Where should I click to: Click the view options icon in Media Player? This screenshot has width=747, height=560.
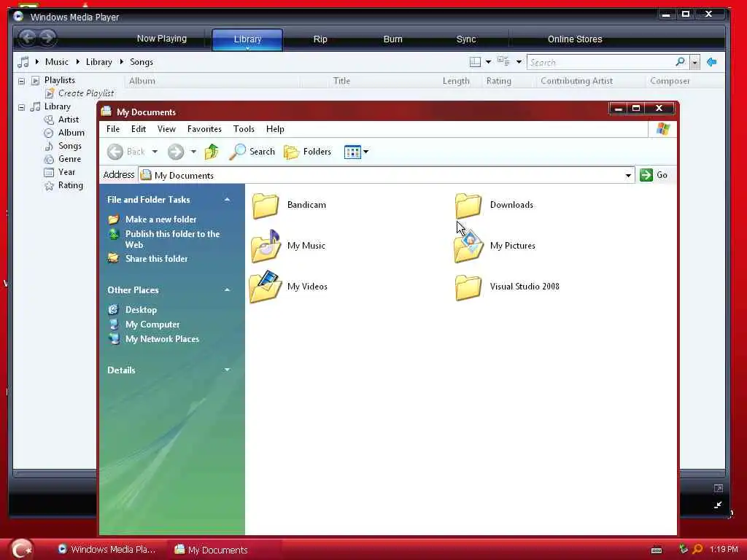pyautogui.click(x=503, y=61)
